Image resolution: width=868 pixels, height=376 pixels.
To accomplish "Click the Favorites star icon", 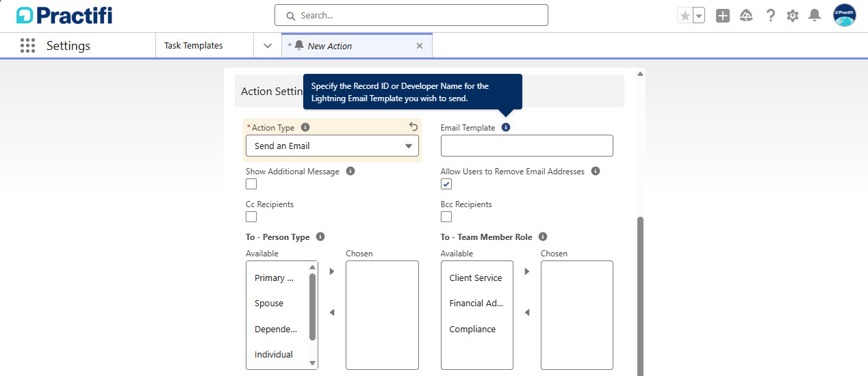I will pos(685,16).
